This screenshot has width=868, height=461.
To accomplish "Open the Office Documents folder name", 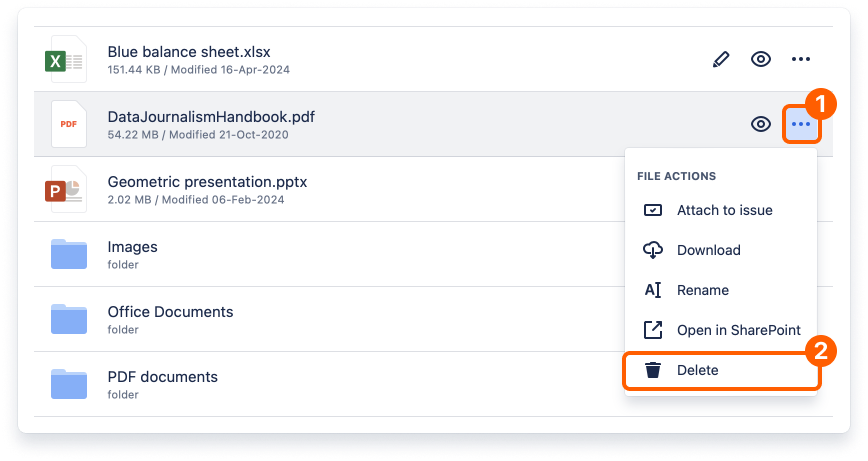I will point(170,312).
